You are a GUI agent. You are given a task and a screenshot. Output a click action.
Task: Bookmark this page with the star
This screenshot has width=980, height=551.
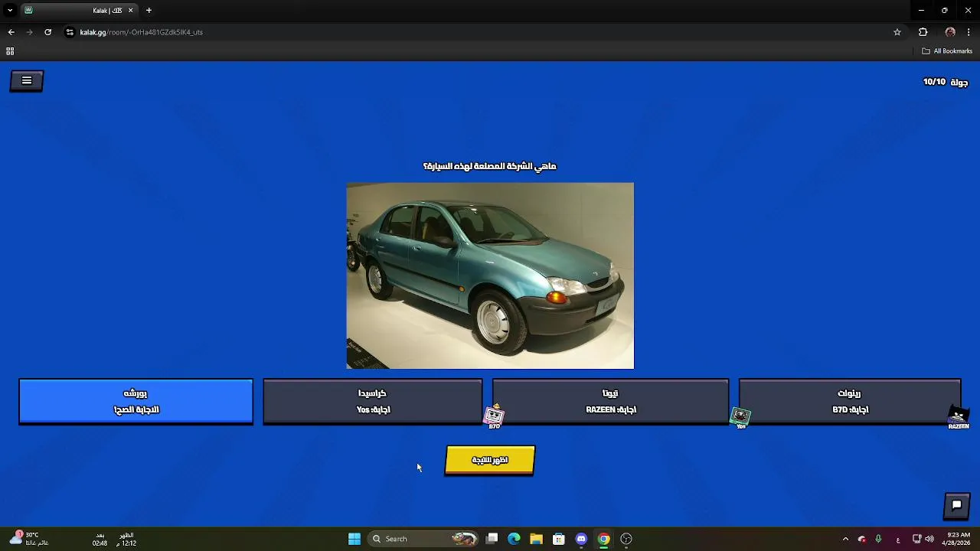[x=897, y=32]
